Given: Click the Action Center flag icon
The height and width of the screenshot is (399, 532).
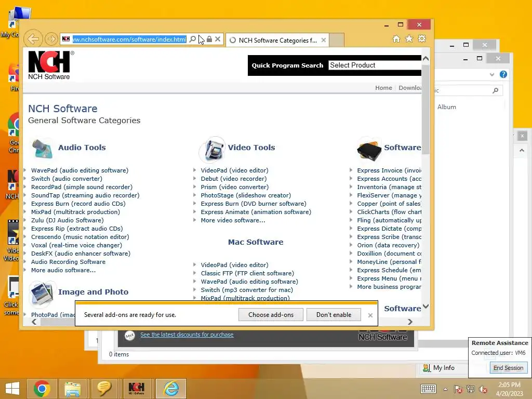Looking at the screenshot, I should coord(458,389).
